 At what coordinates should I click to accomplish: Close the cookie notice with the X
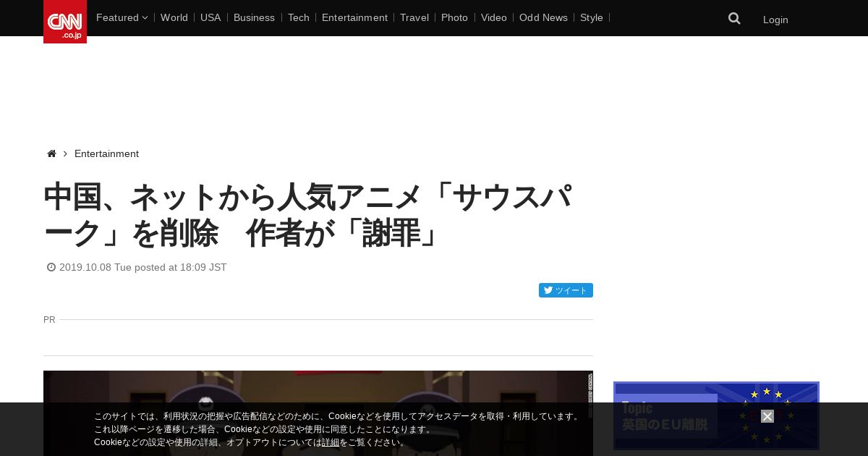click(767, 416)
